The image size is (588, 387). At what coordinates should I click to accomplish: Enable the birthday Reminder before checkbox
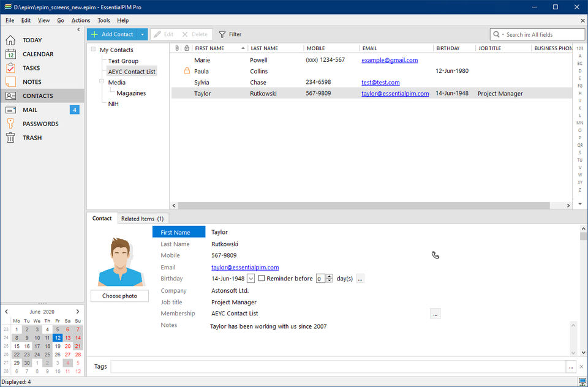tap(262, 279)
